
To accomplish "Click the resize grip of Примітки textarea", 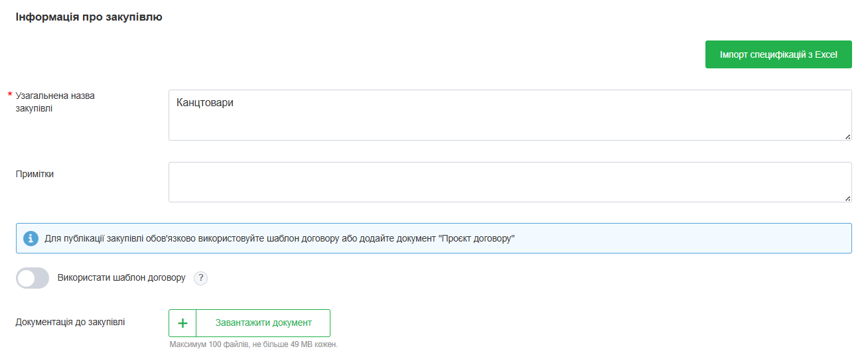I will tap(847, 198).
